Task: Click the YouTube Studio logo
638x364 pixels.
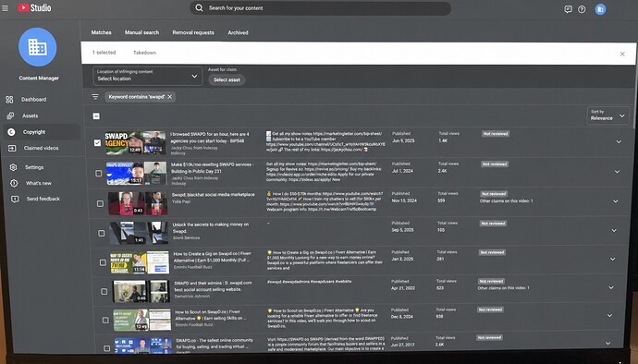Action: point(34,7)
